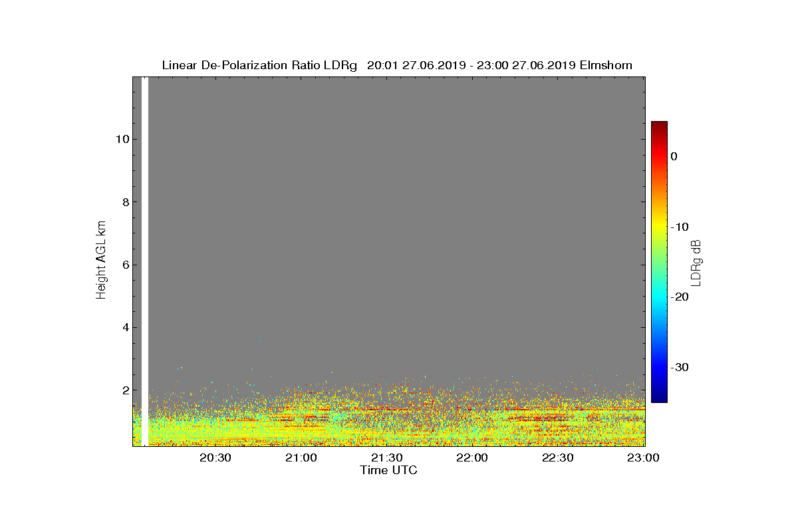Click the 21:00 time tick label
Viewport: 798px width, 532px height.
(301, 458)
